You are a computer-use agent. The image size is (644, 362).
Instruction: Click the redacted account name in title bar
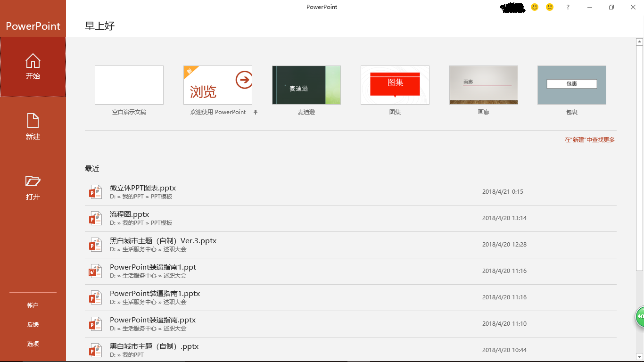click(513, 7)
